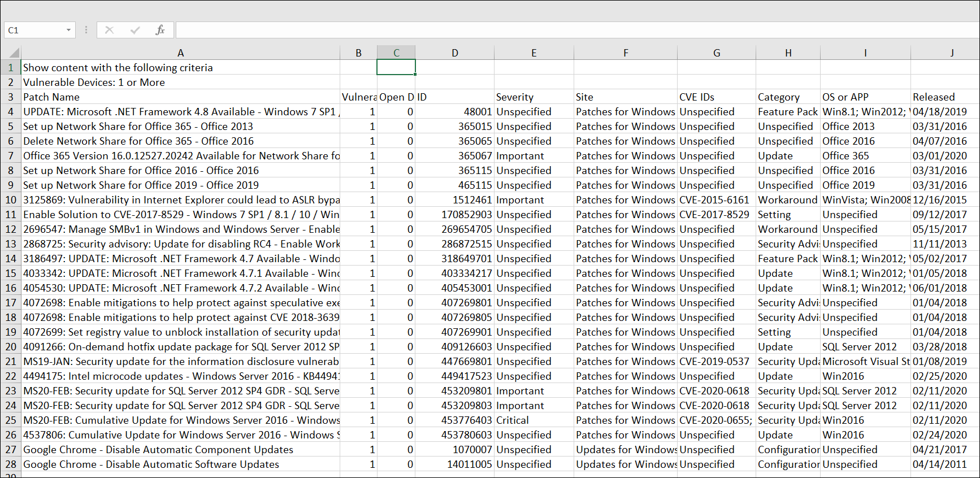Click inside the formula bar input
980x478 pixels.
click(565, 30)
